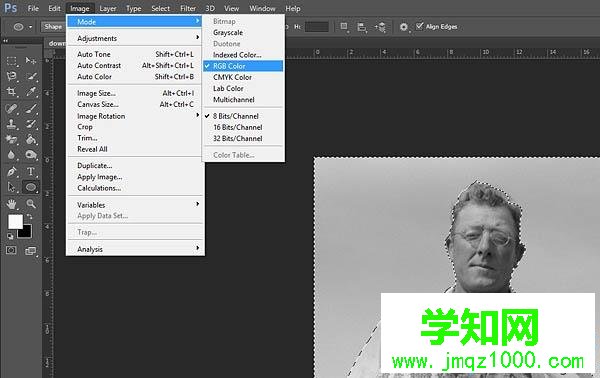
Task: Open geometry options gear
Action: coord(404,27)
